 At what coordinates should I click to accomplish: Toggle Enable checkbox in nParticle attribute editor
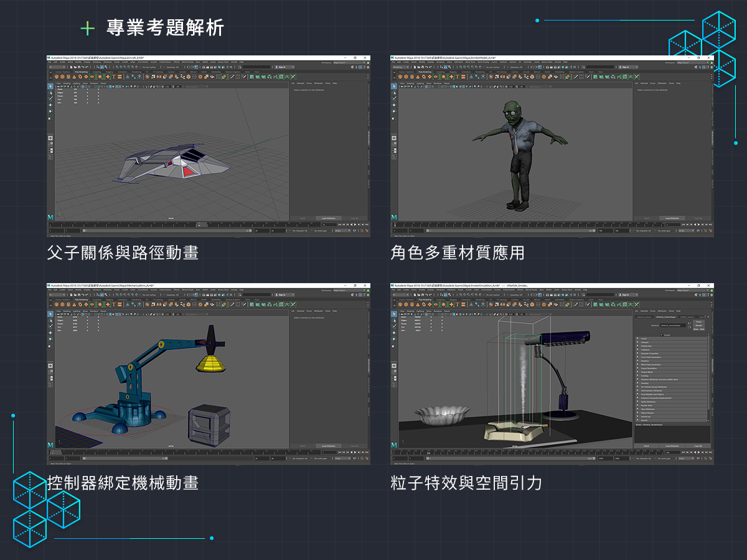660,334
